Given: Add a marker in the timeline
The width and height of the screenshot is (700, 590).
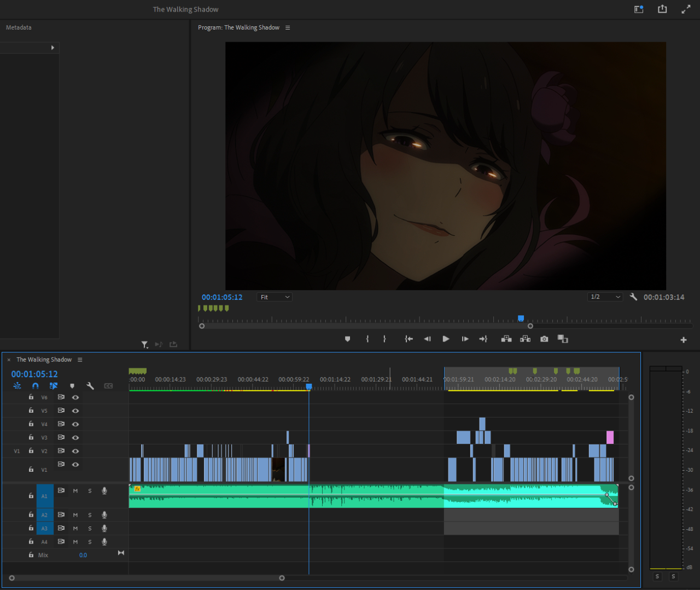Looking at the screenshot, I should pyautogui.click(x=72, y=386).
